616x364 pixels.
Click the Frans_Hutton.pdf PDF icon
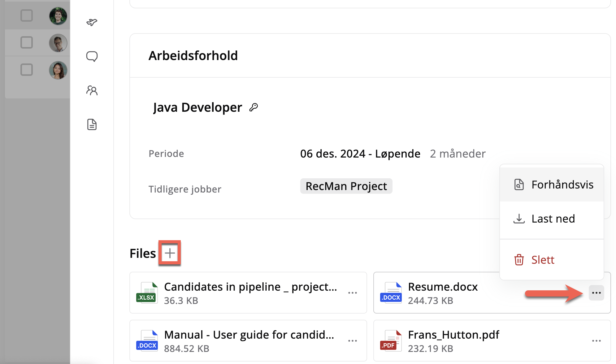click(391, 341)
